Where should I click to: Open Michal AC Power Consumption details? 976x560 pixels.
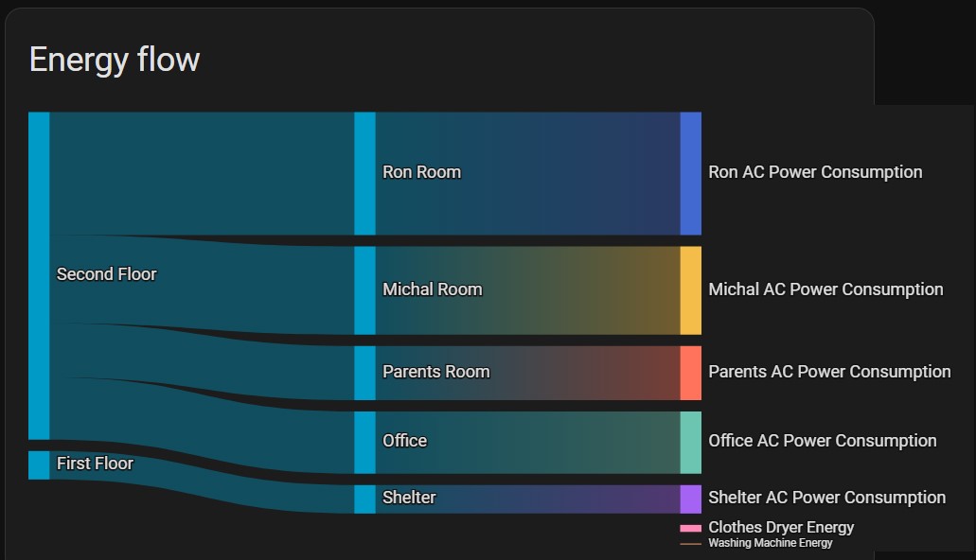[x=825, y=289]
